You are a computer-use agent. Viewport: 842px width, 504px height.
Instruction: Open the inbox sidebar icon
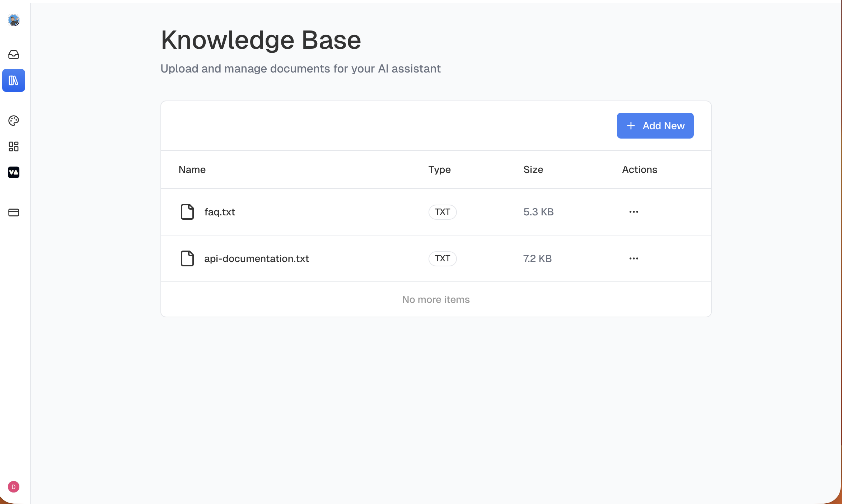[14, 55]
